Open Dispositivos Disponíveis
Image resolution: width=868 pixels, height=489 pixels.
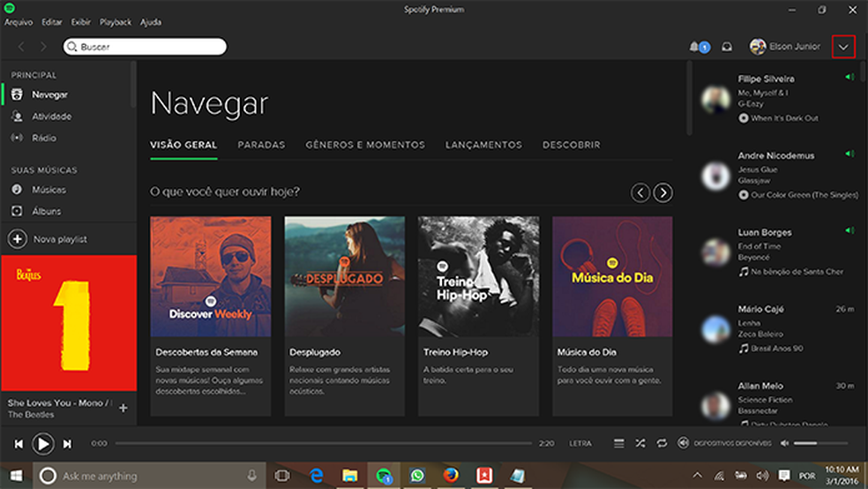(724, 443)
